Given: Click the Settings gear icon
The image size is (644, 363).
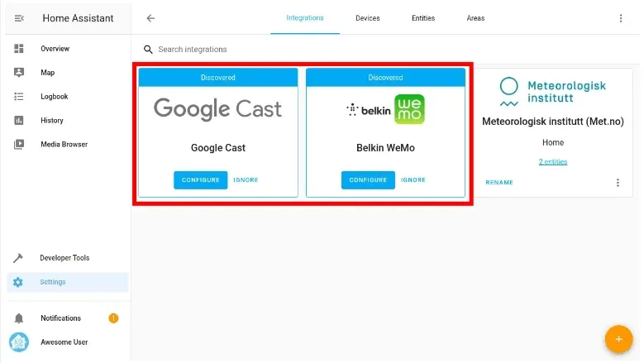Looking at the screenshot, I should [17, 282].
